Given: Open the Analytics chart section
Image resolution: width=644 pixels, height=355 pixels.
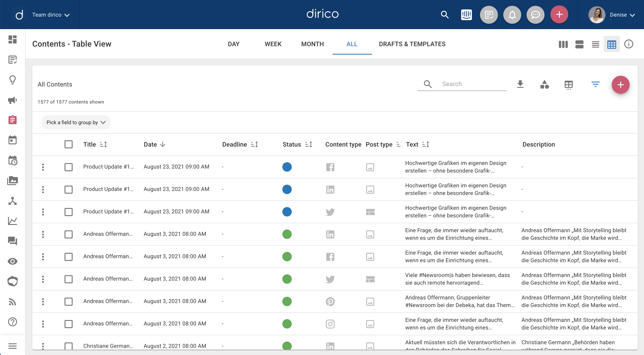Looking at the screenshot, I should pos(13,221).
